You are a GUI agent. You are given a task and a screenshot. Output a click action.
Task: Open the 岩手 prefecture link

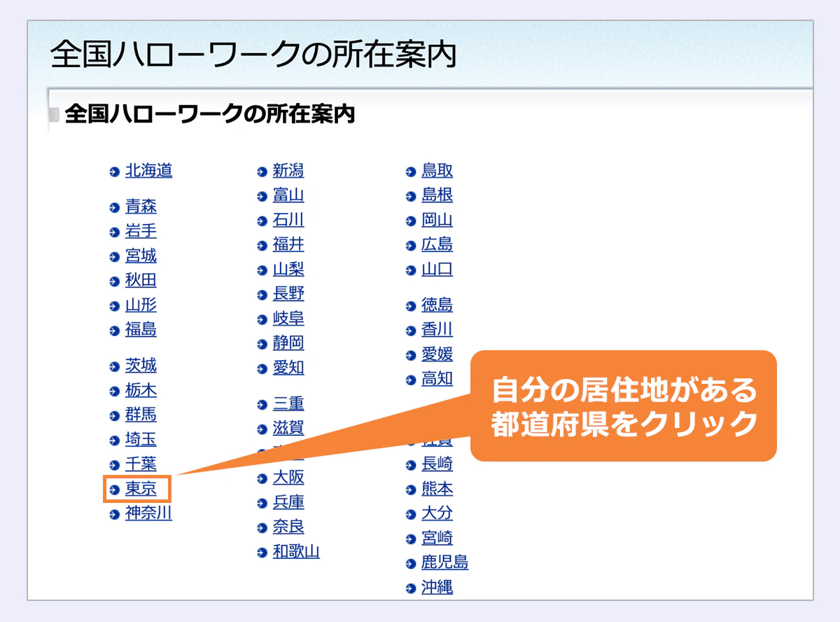[141, 230]
